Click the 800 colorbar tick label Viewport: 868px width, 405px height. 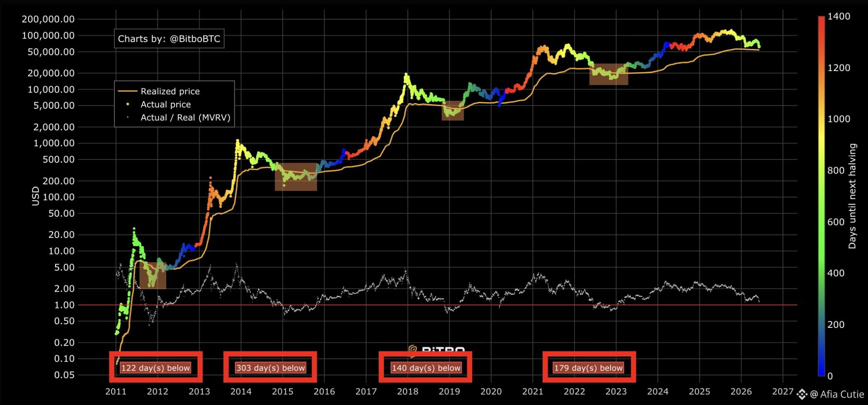[x=836, y=171]
